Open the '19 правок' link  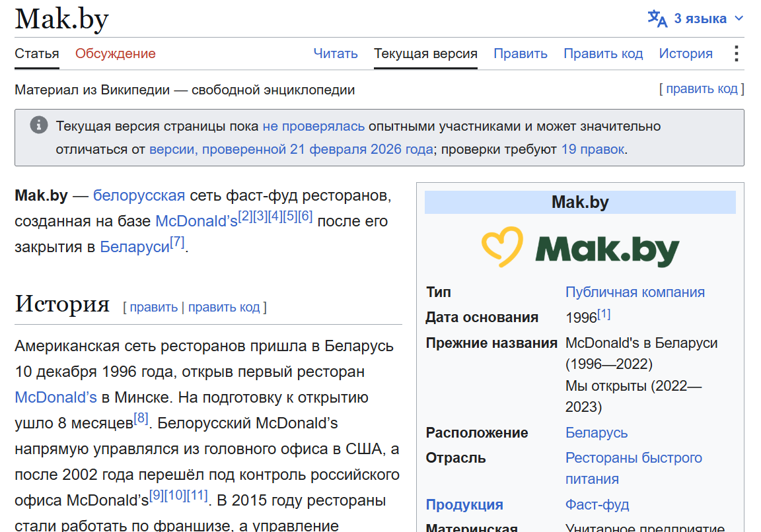(x=593, y=149)
